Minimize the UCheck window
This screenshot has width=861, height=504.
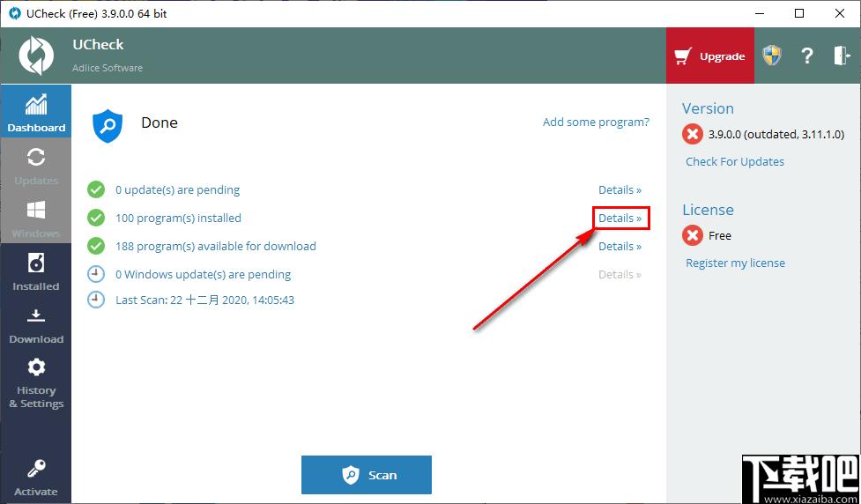pos(760,14)
